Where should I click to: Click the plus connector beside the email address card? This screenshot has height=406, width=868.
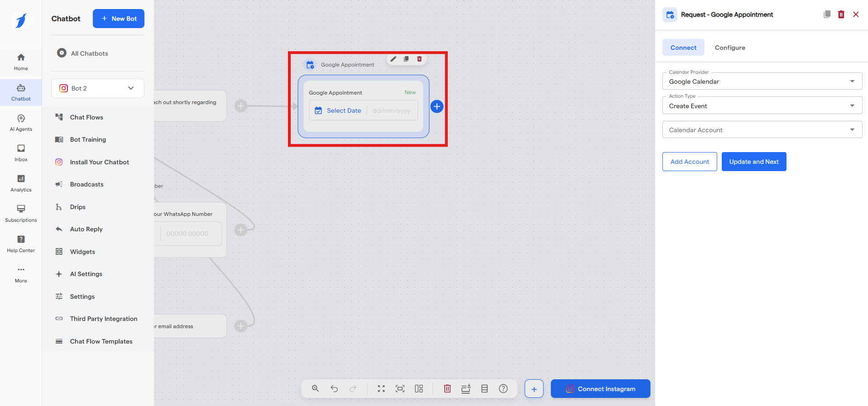241,326
